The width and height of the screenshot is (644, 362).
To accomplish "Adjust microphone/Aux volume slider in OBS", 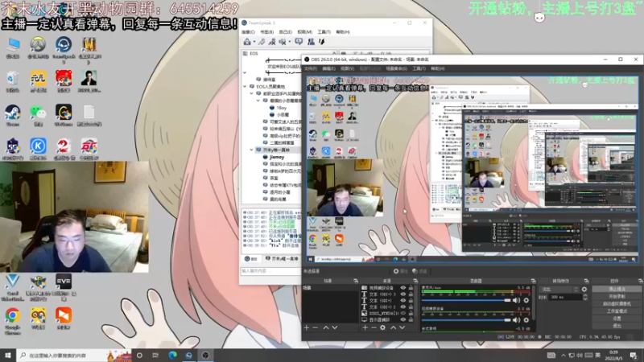I will tap(466, 300).
